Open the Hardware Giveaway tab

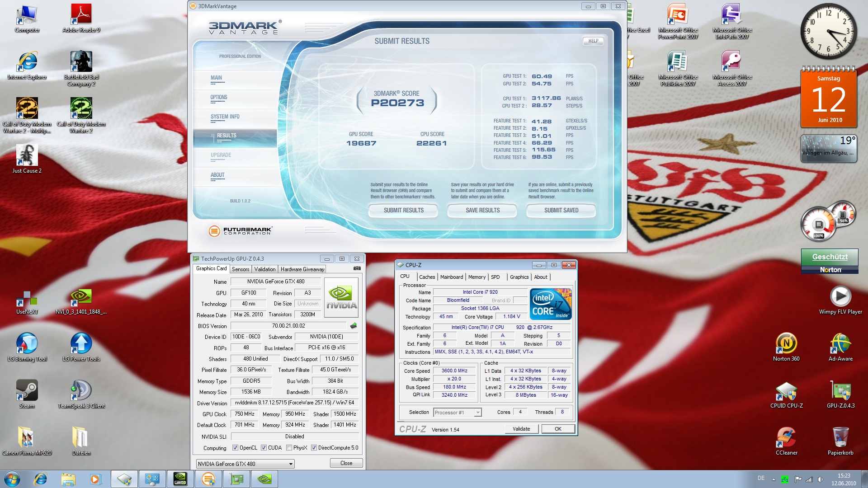[x=302, y=269]
